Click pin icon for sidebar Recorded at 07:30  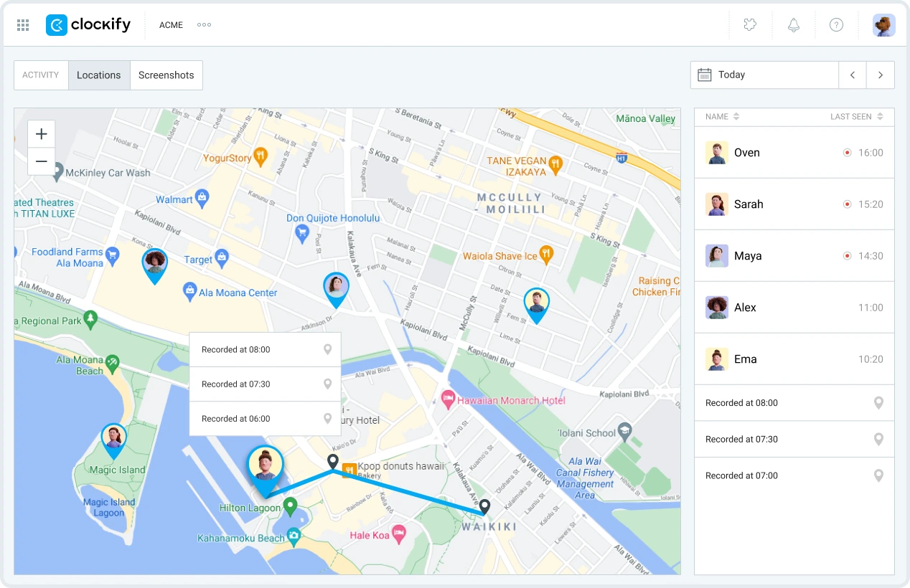pos(878,440)
